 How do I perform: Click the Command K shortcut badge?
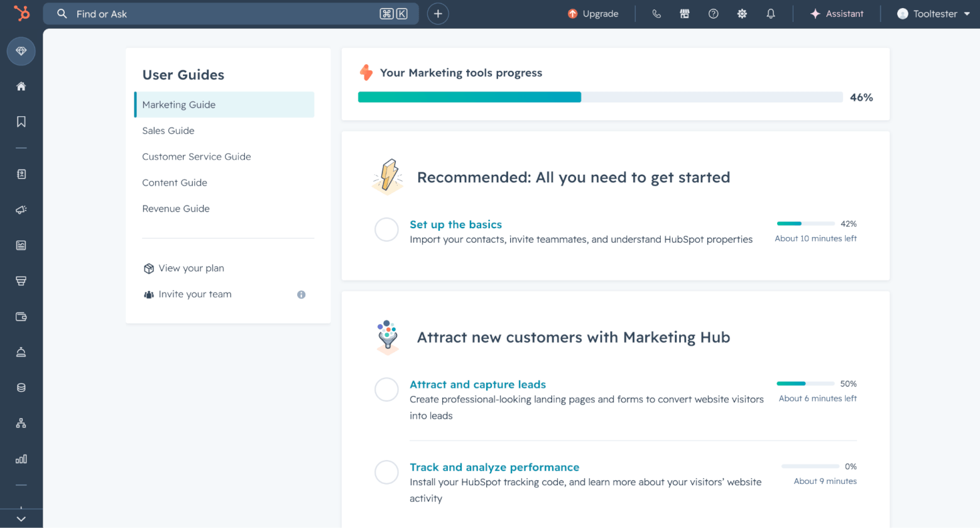click(394, 14)
